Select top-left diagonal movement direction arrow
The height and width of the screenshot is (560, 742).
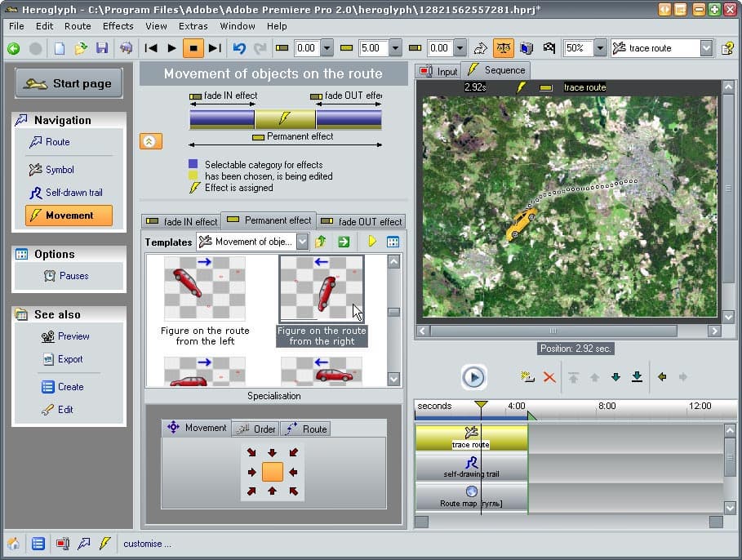point(251,452)
